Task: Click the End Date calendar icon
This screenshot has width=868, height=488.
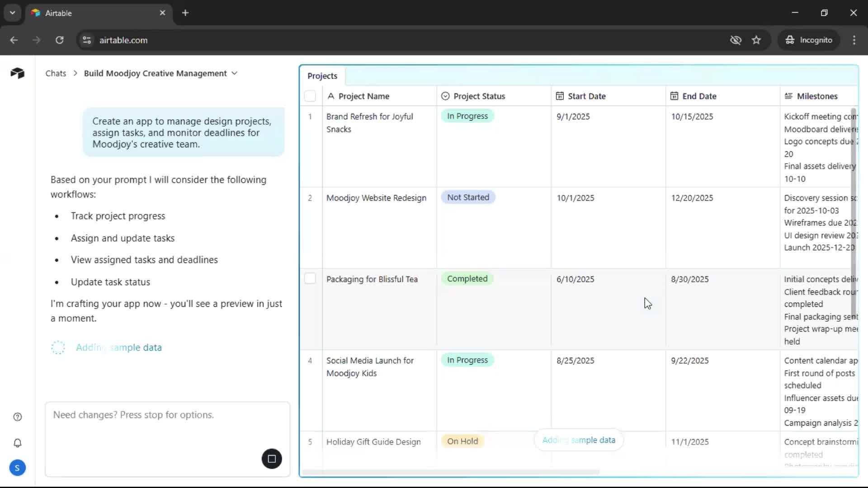Action: [674, 96]
